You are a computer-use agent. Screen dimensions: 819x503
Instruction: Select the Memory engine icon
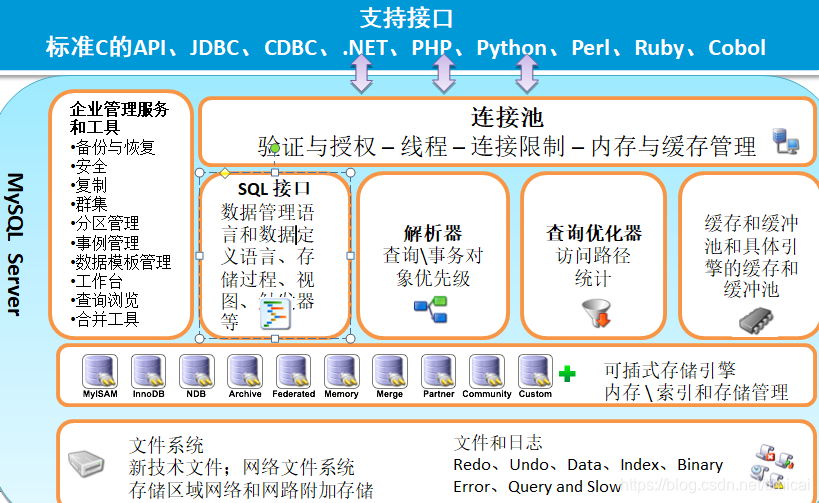point(342,371)
